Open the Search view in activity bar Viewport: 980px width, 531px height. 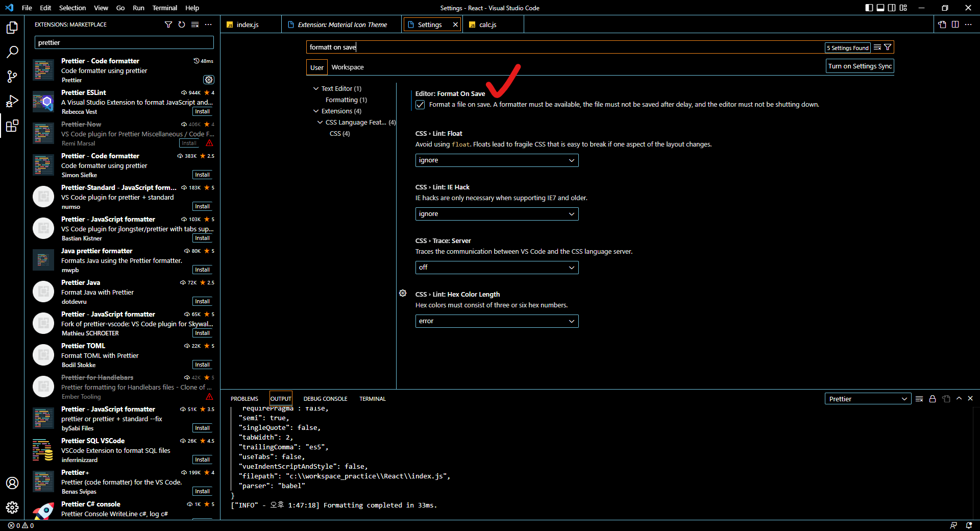[x=12, y=52]
